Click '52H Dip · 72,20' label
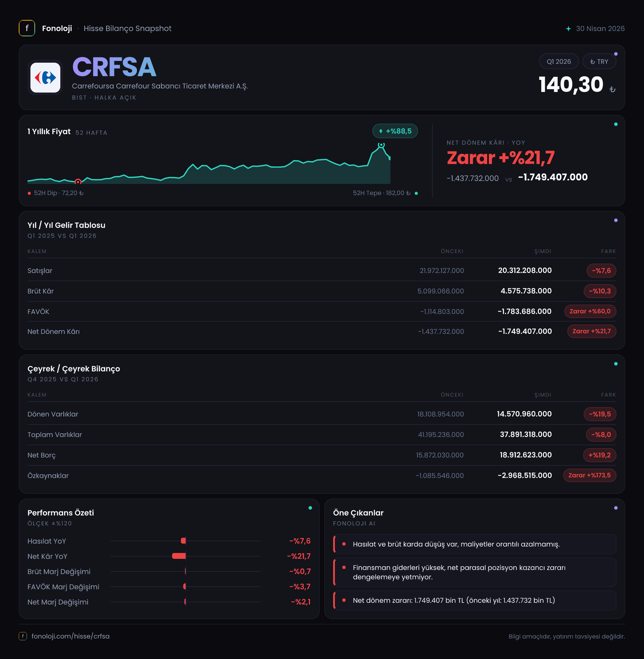Screen dimensions: 644x659 click(x=59, y=193)
